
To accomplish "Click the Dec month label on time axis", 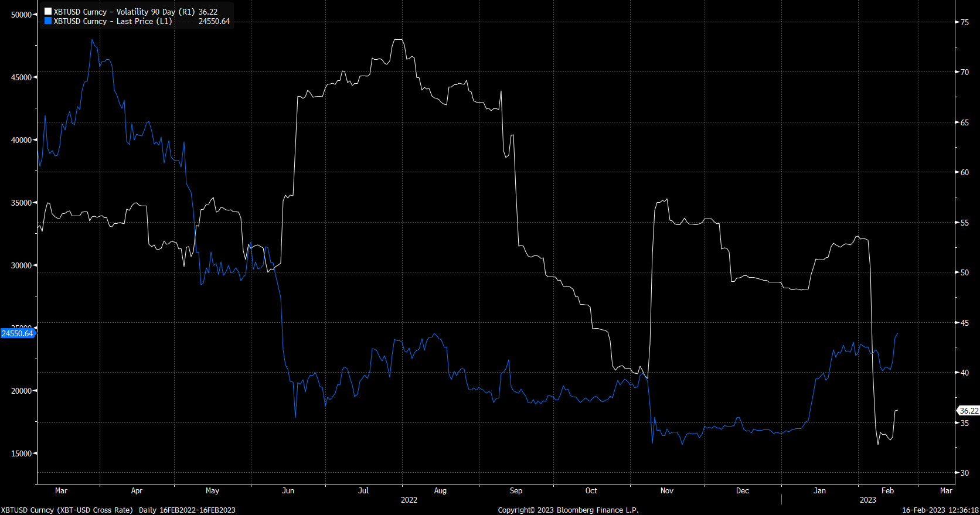I will pyautogui.click(x=743, y=491).
